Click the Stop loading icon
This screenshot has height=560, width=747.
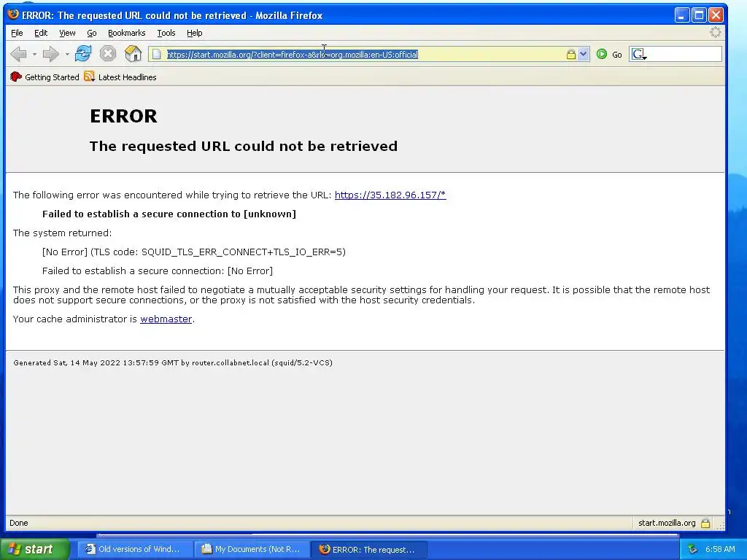coord(108,53)
